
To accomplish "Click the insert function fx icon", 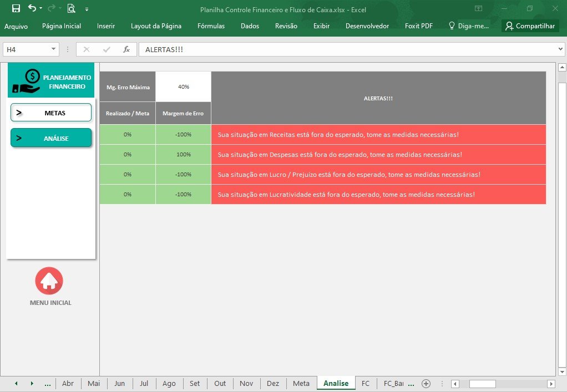I will pyautogui.click(x=126, y=49).
